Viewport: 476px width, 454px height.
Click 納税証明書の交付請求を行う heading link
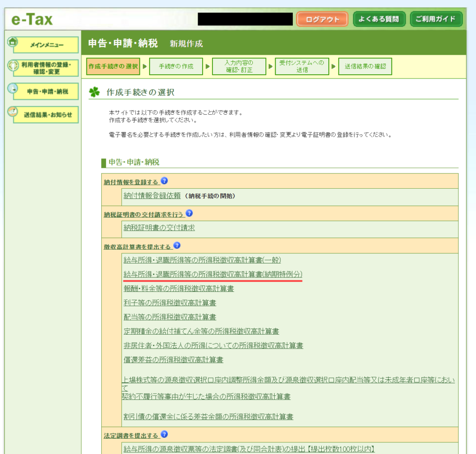pos(144,215)
